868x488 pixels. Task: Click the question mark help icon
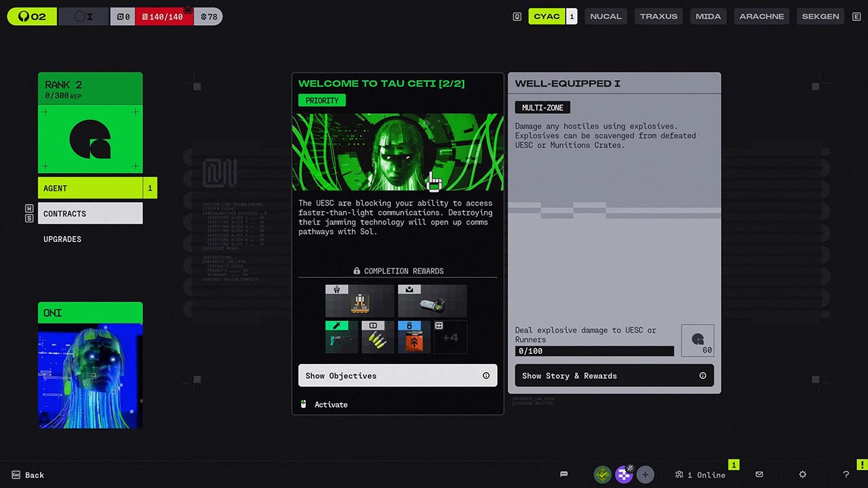[846, 474]
